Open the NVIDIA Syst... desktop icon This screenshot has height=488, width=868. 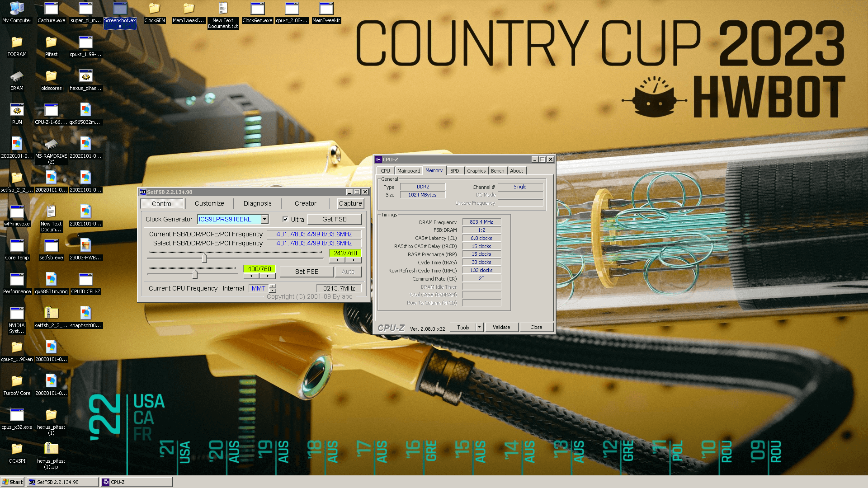(17, 320)
